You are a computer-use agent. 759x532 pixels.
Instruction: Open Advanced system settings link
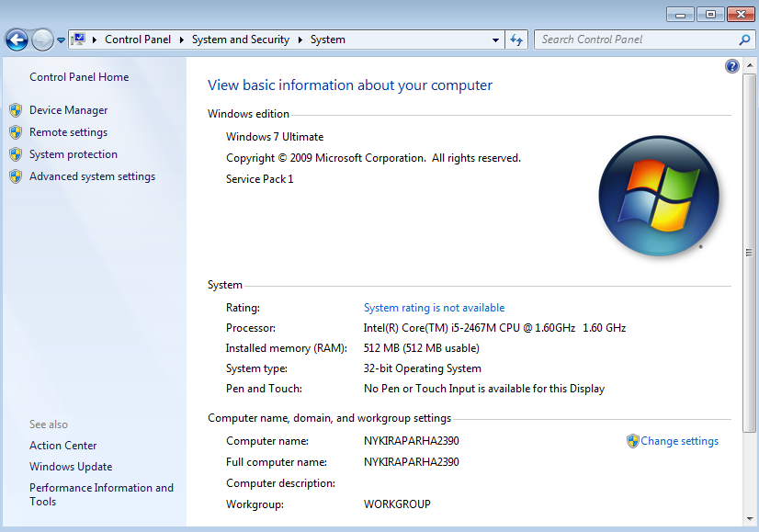point(92,176)
